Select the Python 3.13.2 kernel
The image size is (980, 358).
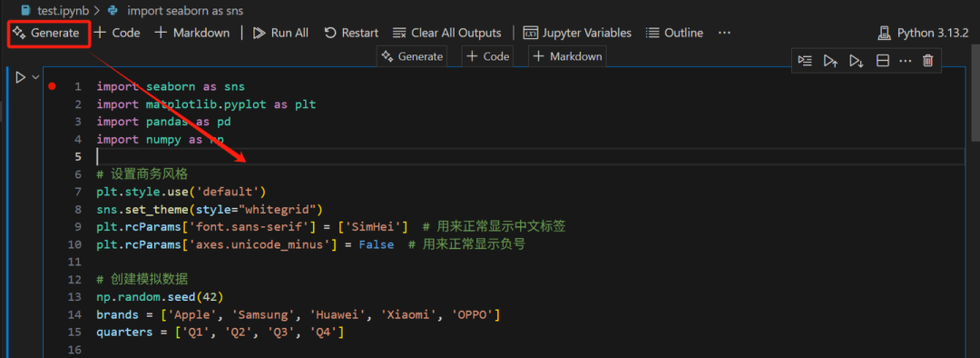tap(923, 34)
